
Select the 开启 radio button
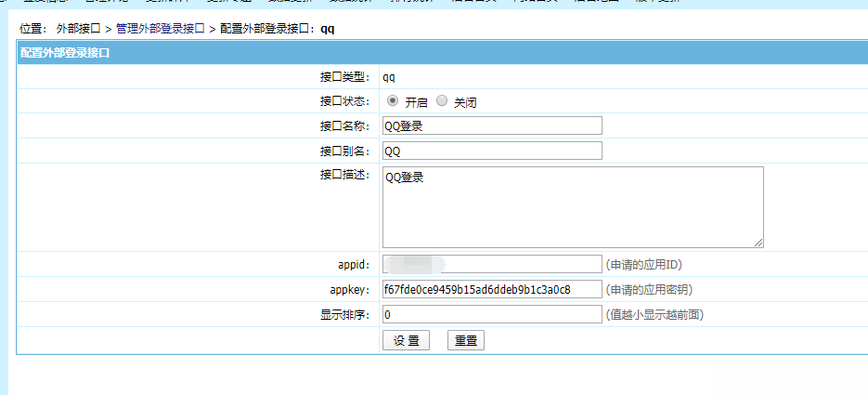point(393,100)
